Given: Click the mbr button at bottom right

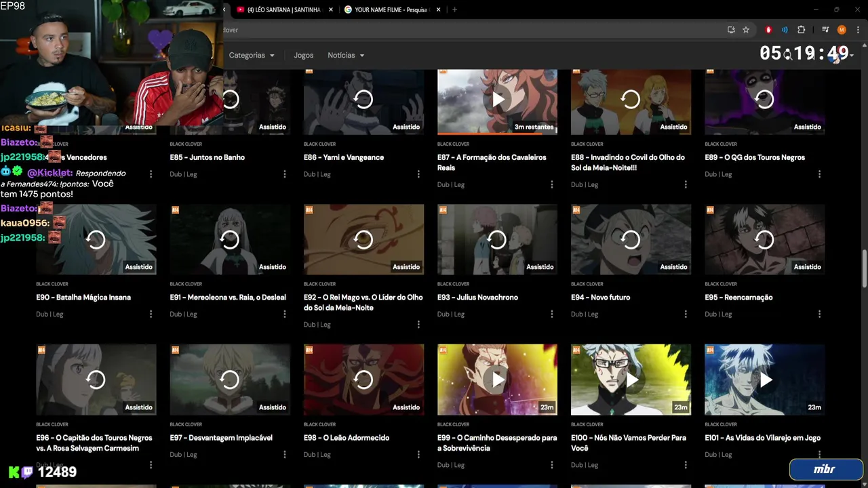Looking at the screenshot, I should 825,469.
